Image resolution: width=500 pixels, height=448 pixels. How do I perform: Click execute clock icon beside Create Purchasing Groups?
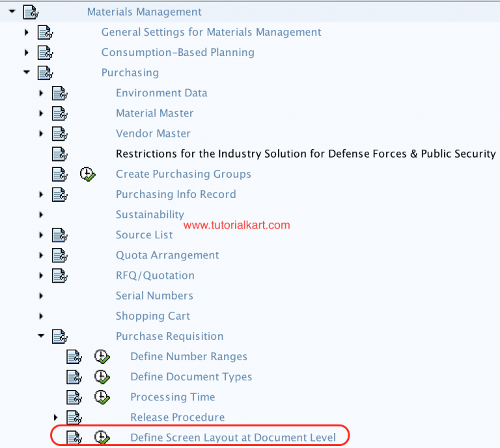coord(88,174)
